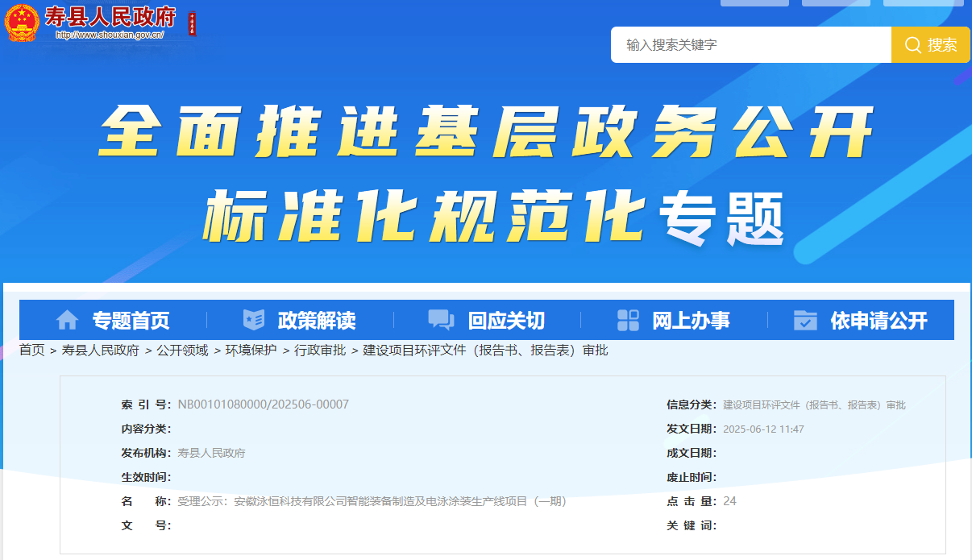
Task: Click the book icon beside 政策解读
Action: pyautogui.click(x=253, y=320)
